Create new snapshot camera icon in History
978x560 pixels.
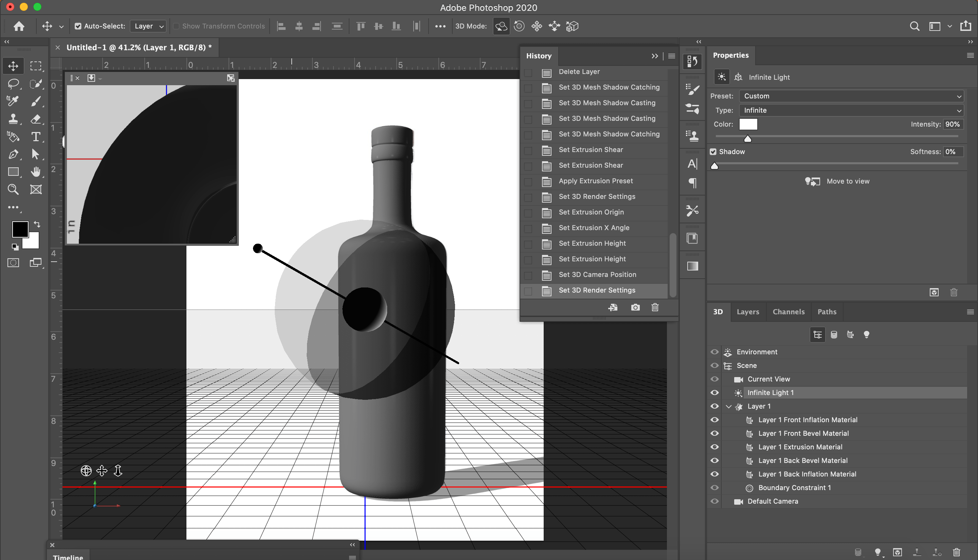tap(635, 307)
